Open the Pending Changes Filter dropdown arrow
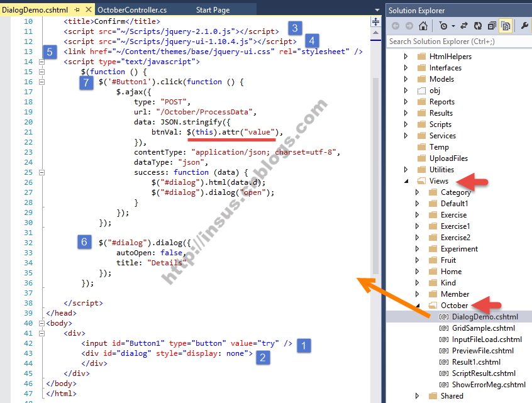 tap(453, 26)
